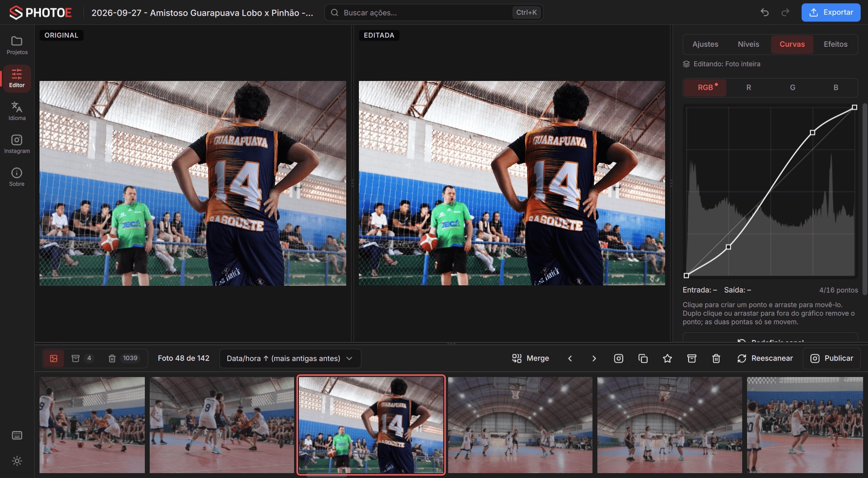The width and height of the screenshot is (868, 478).
Task: Click the Exportar button
Action: point(831,13)
